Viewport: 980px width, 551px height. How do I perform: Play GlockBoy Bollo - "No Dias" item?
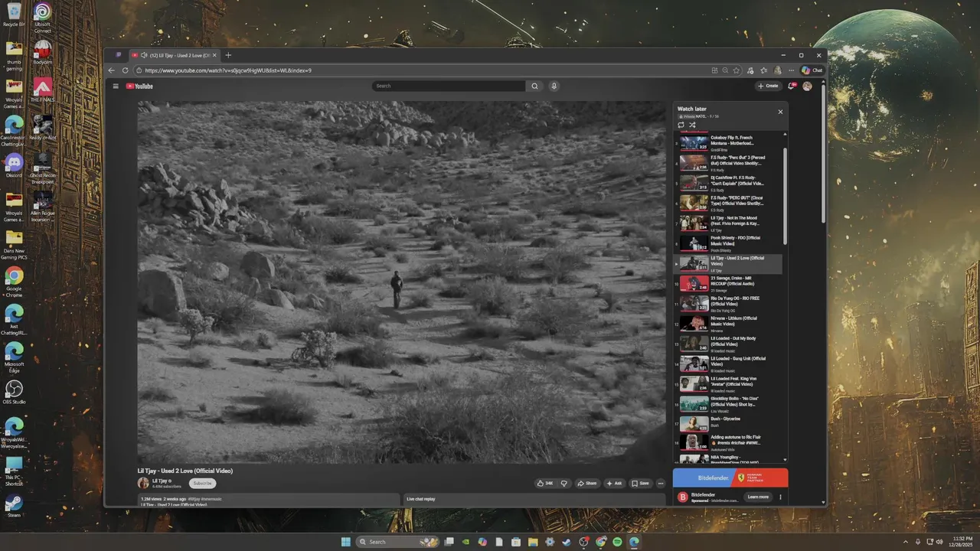(729, 403)
